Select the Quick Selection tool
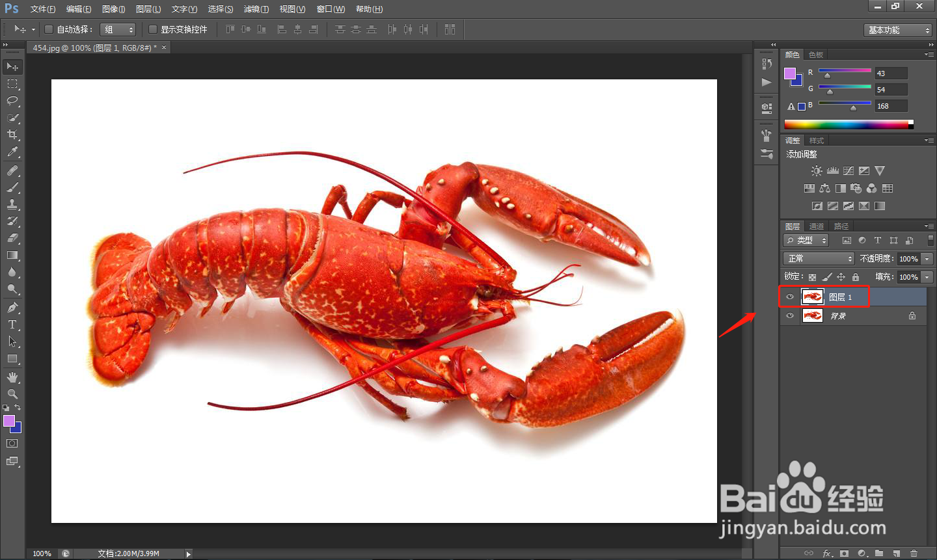Viewport: 937px width, 560px height. pos(12,118)
